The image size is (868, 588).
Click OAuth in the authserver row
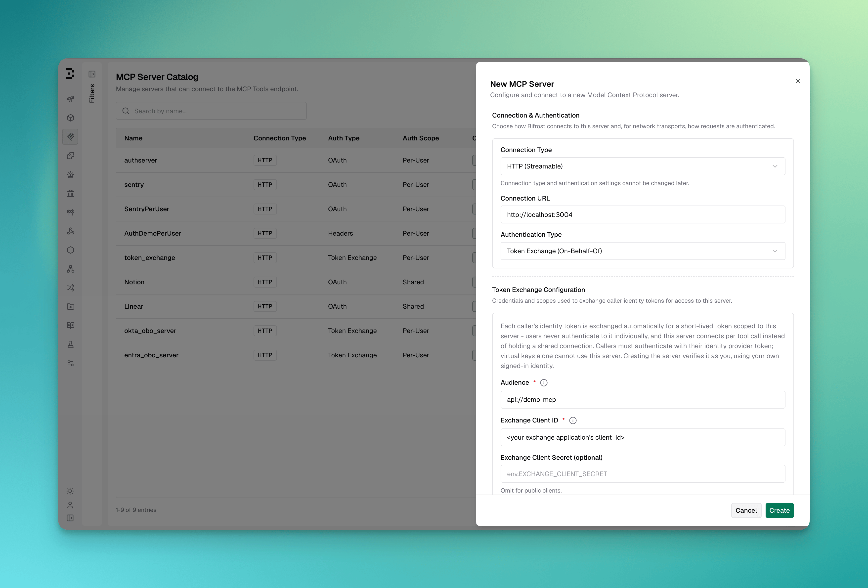(x=337, y=160)
